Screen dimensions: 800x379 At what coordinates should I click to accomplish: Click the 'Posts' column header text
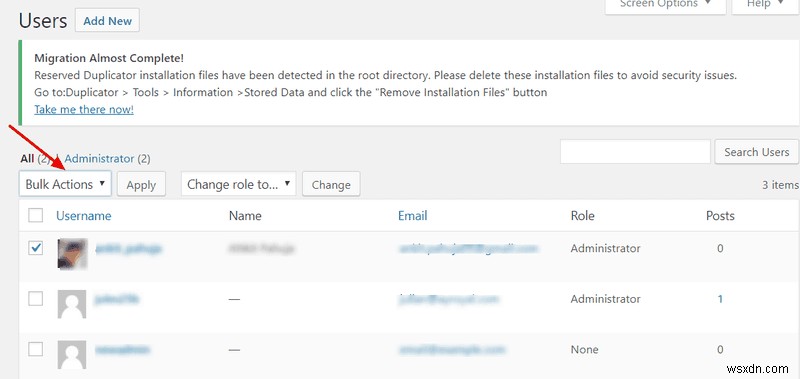pyautogui.click(x=720, y=216)
